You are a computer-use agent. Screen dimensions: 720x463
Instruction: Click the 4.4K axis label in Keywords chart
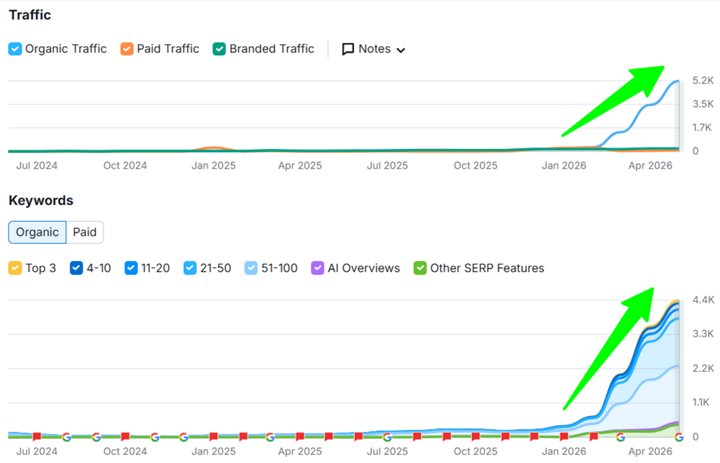pyautogui.click(x=703, y=300)
